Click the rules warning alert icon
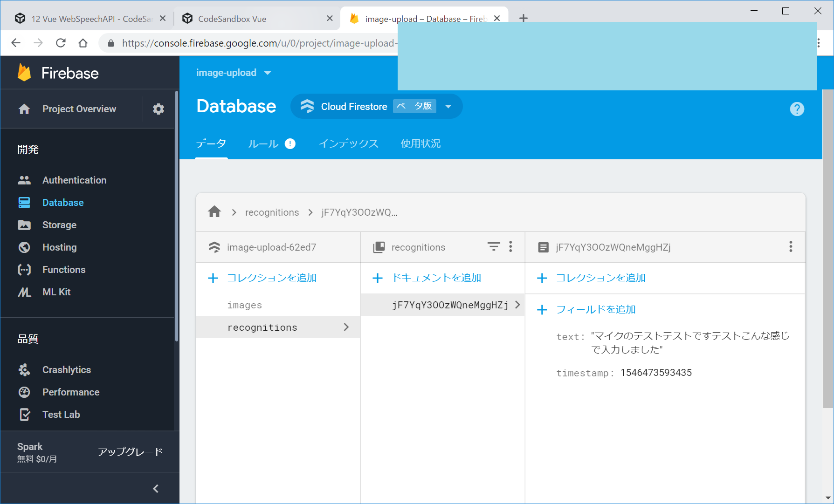 point(290,143)
